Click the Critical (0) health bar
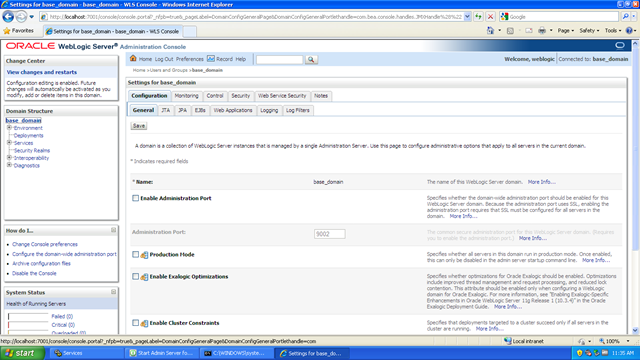Viewport: 640px width, 360px height. click(28, 325)
